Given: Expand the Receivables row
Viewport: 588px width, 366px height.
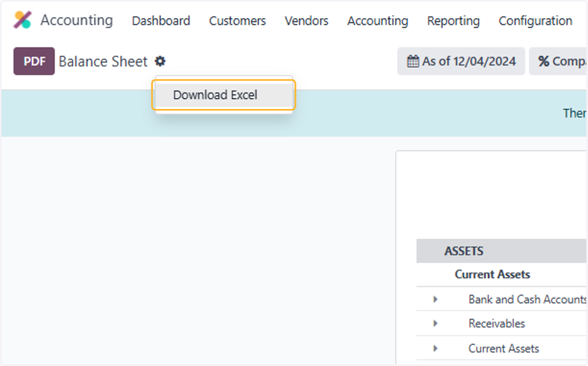Looking at the screenshot, I should point(435,324).
